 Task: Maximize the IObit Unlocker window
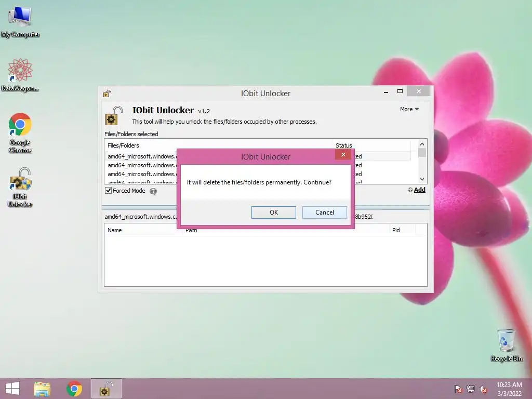(400, 91)
